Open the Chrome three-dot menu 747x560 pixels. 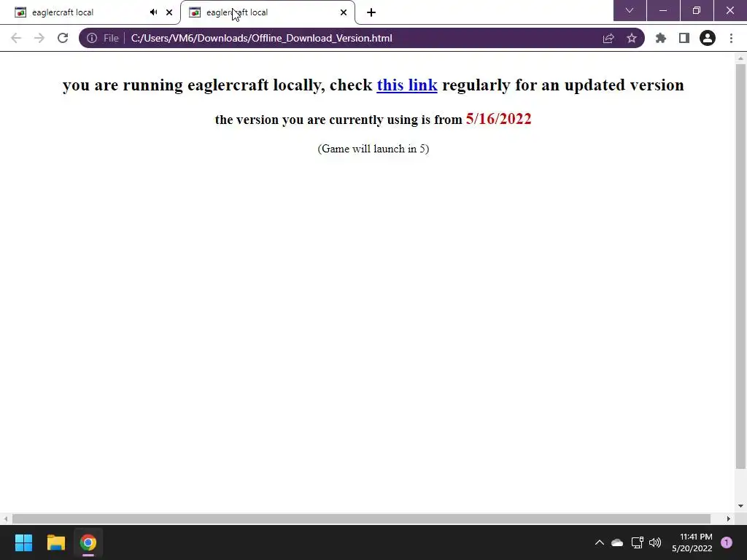click(731, 38)
